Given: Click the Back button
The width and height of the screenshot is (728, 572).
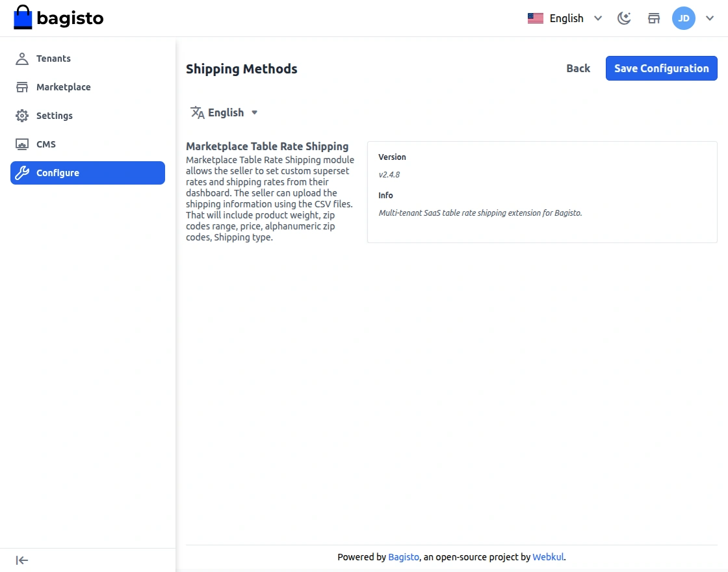Looking at the screenshot, I should point(578,68).
